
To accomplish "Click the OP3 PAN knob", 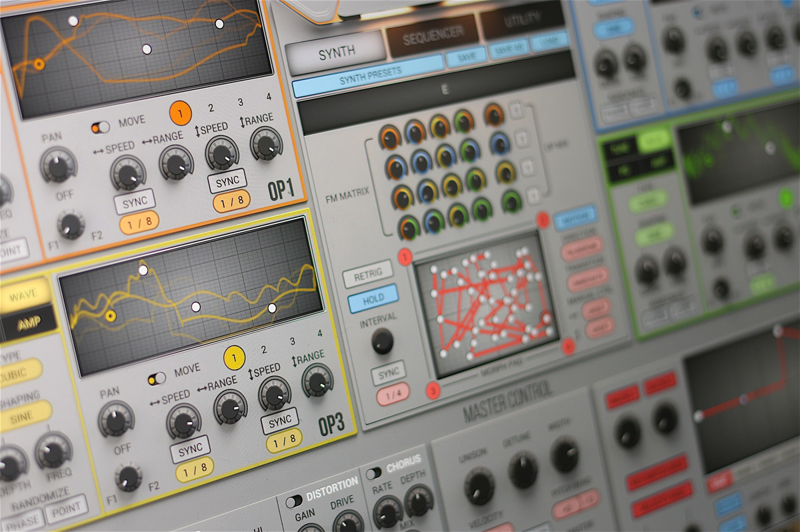I will click(x=116, y=419).
